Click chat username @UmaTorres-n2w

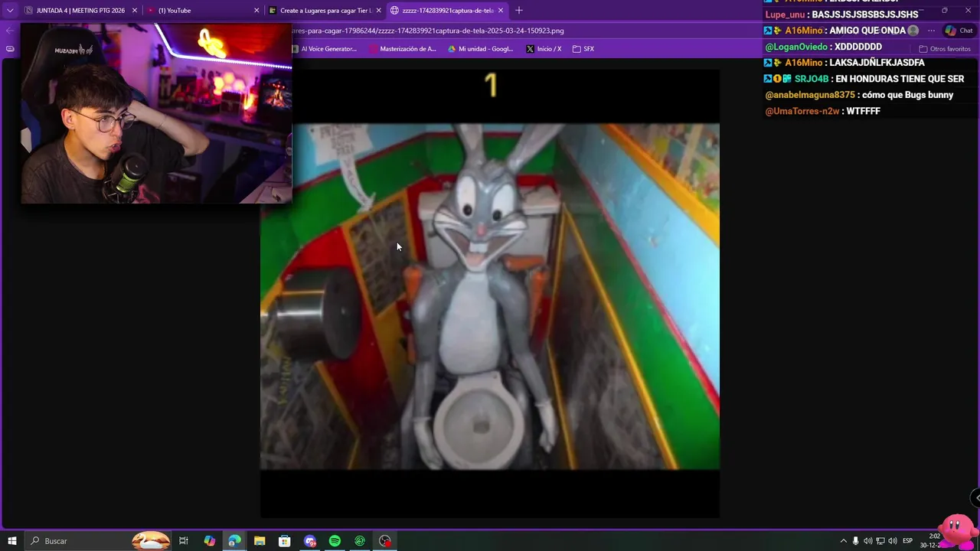[802, 111]
